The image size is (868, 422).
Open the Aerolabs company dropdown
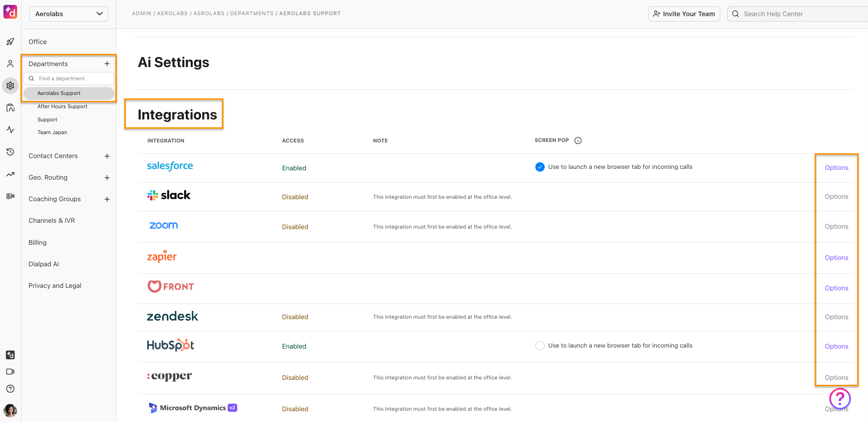[x=69, y=14]
